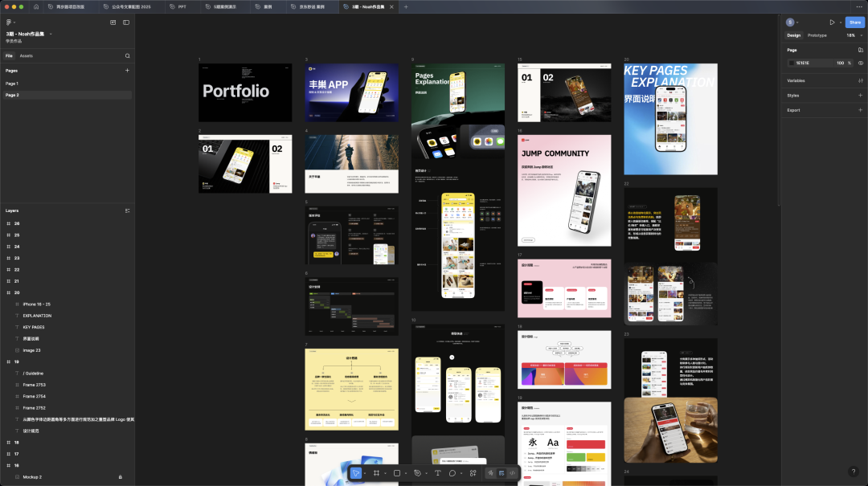Select the Comment tool
The width and height of the screenshot is (868, 486).
coord(452,473)
